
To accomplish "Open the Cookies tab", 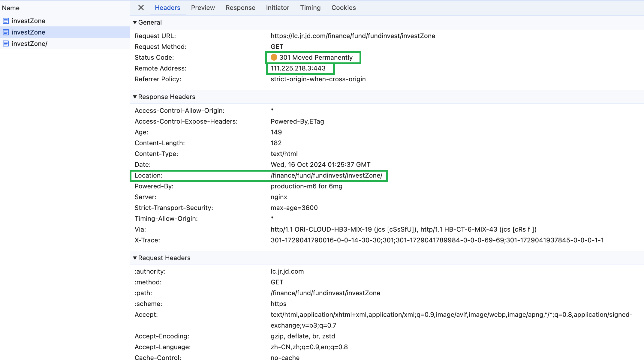I will coord(343,8).
